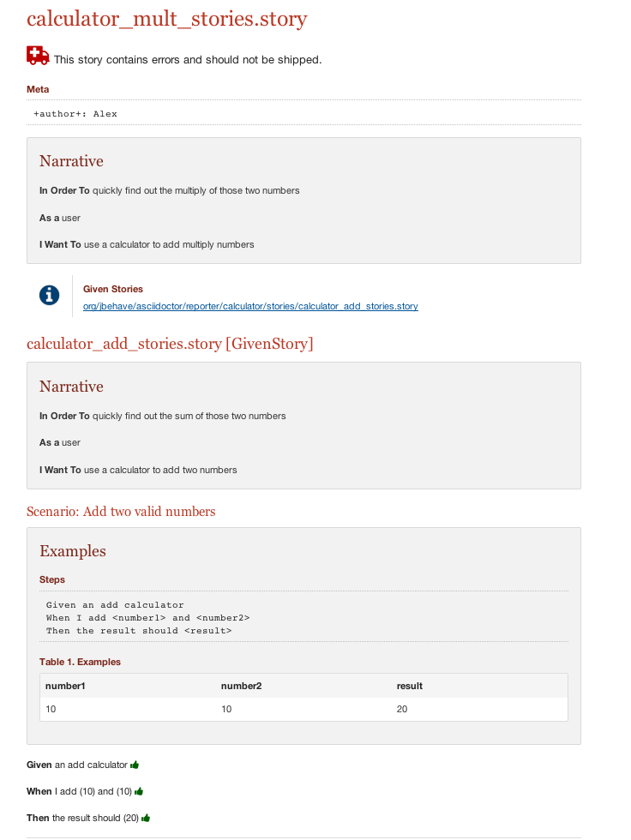Click the number1 column header
631x840 pixels.
tap(65, 687)
